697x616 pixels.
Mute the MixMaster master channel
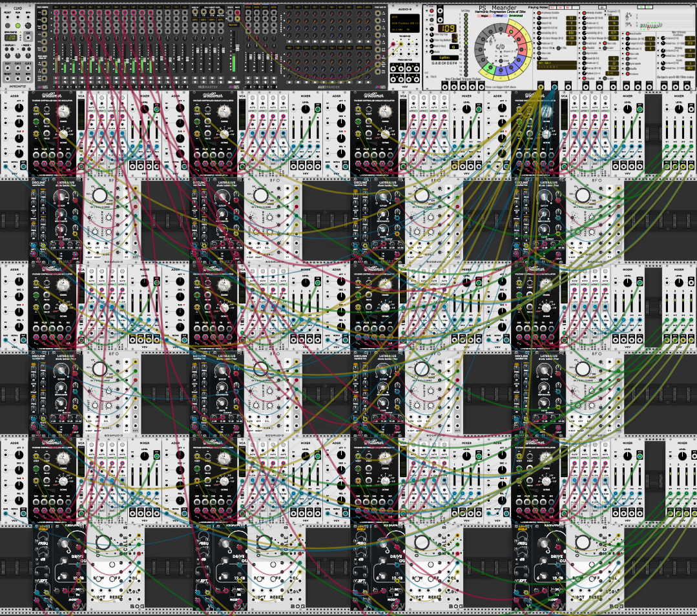tap(233, 77)
